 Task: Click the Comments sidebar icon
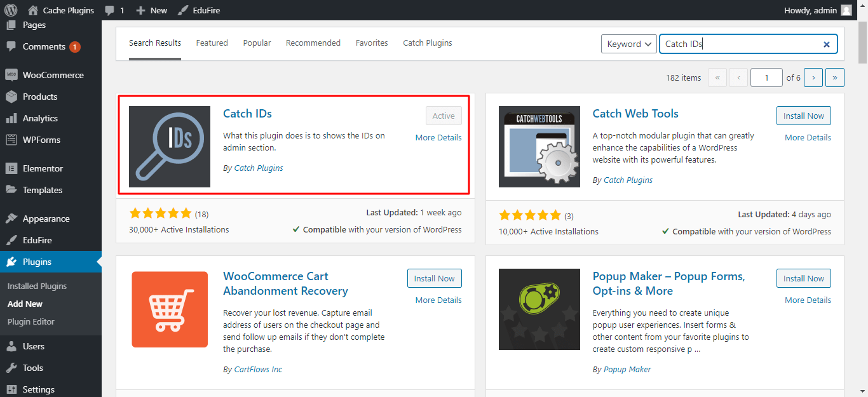pos(11,46)
